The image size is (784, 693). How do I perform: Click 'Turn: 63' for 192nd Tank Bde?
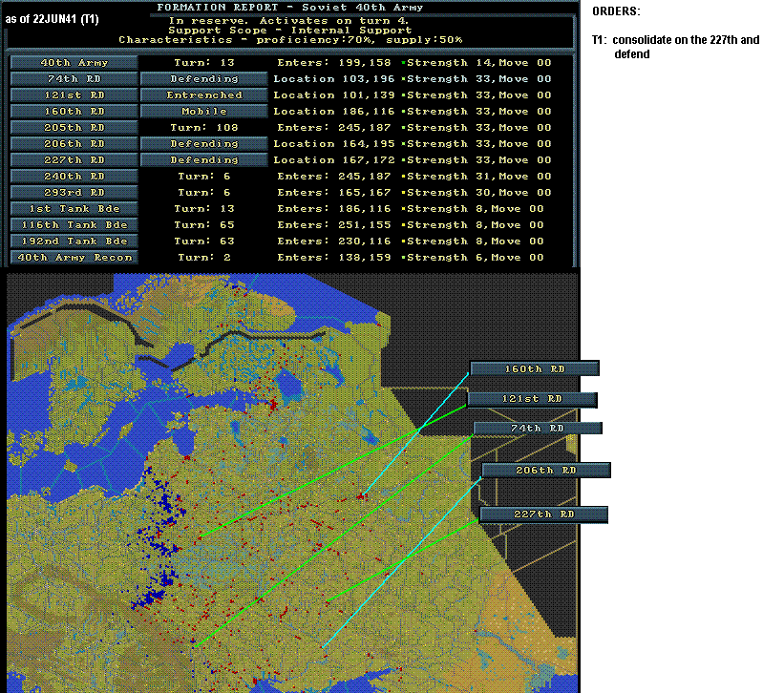click(204, 241)
